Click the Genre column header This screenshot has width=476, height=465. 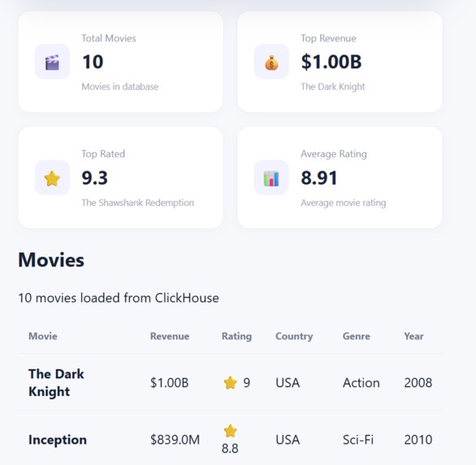[357, 336]
